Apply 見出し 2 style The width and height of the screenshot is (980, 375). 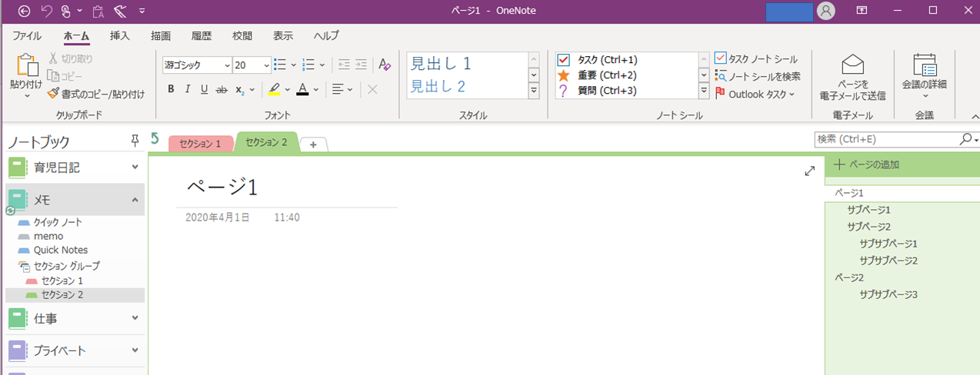click(438, 86)
